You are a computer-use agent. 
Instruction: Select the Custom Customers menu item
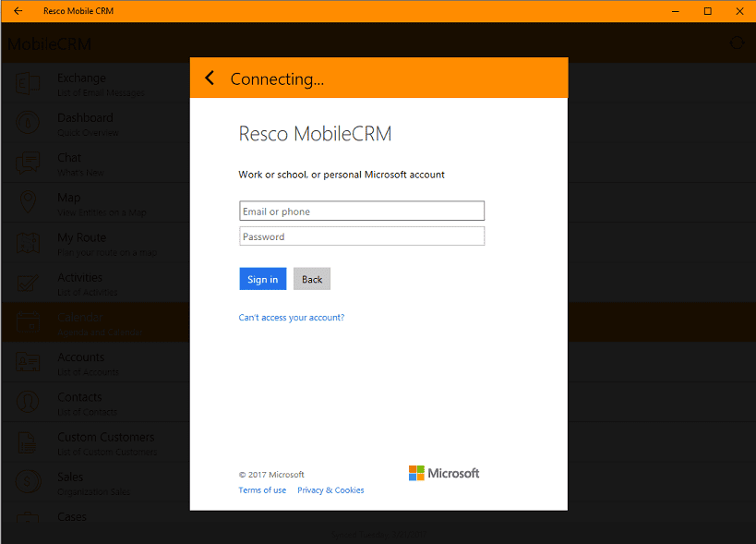click(96, 442)
